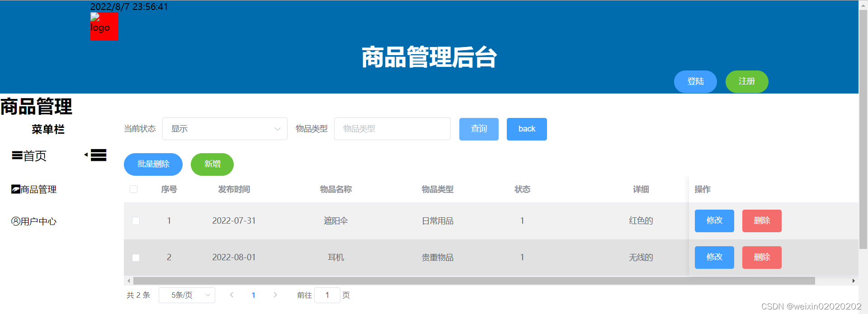Click the 日常用品 type cell
This screenshot has height=314, width=868.
pyautogui.click(x=438, y=221)
